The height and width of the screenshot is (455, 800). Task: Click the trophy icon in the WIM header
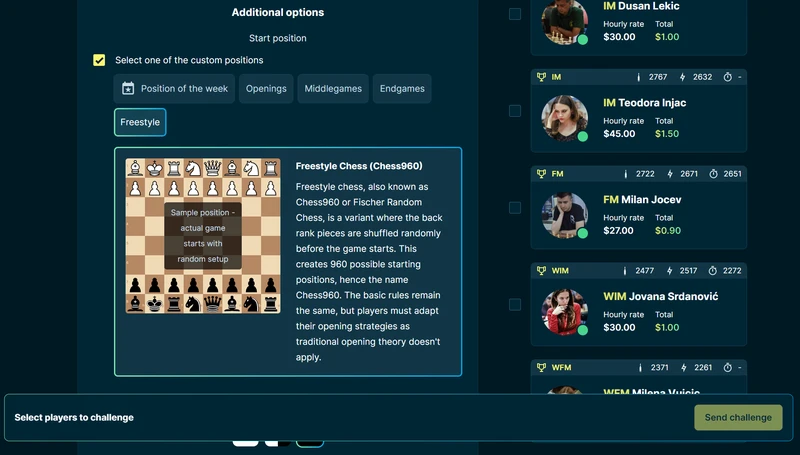pos(541,271)
